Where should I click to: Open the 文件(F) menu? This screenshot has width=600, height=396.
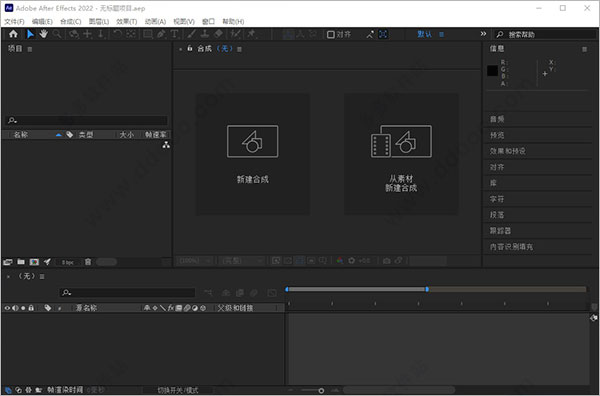coord(14,21)
